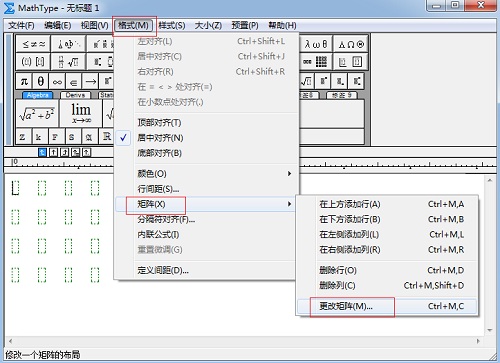This screenshot has width=500, height=363.
Task: Open the 格式(M) menu
Action: [x=133, y=25]
